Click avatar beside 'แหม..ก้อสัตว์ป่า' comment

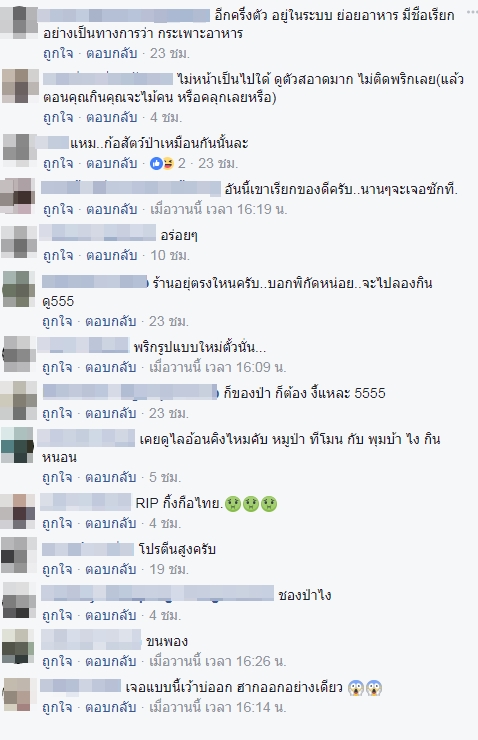(x=20, y=151)
